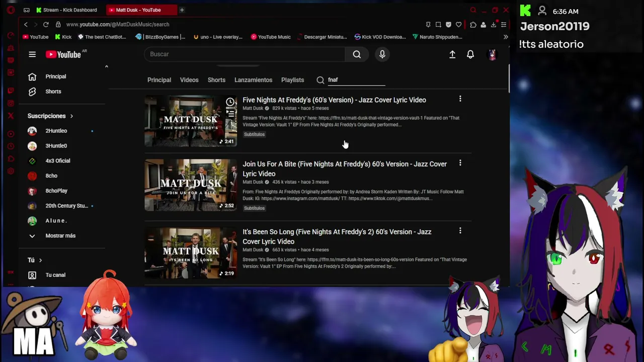Open Opera main menu logo
Screen dimensions: 644x362
tap(11, 10)
